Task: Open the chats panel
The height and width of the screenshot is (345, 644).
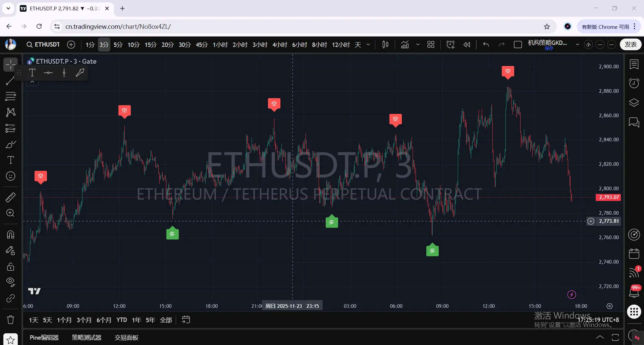Action: (x=634, y=122)
